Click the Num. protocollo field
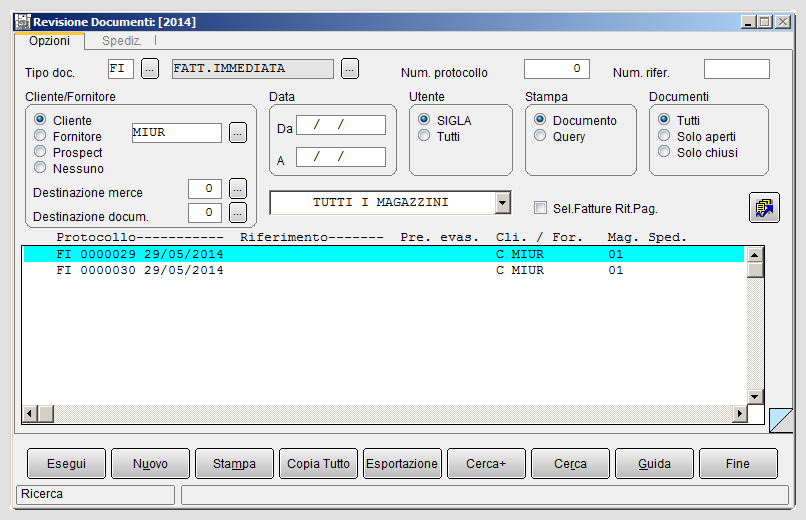This screenshot has height=520, width=806. [x=557, y=69]
